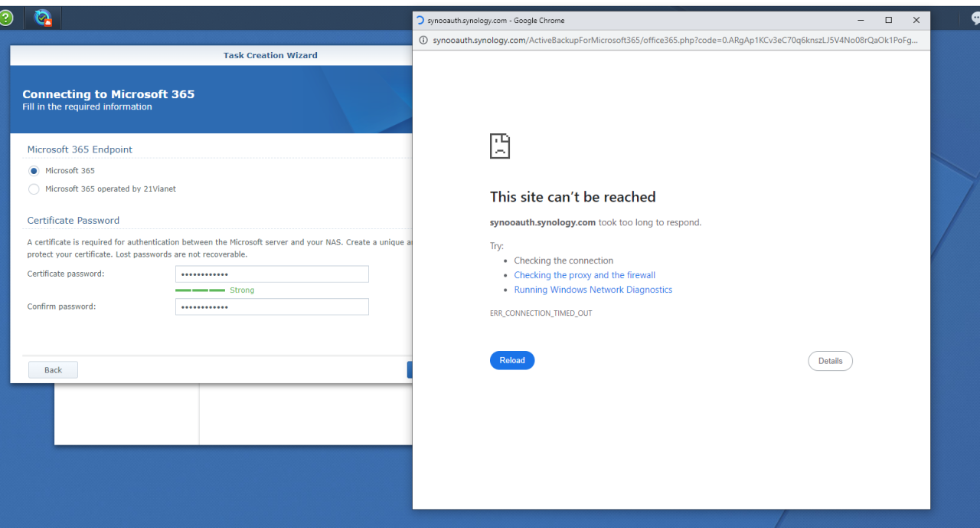Viewport: 980px width, 528px height.
Task: Click the Certificate password field
Action: [272, 274]
